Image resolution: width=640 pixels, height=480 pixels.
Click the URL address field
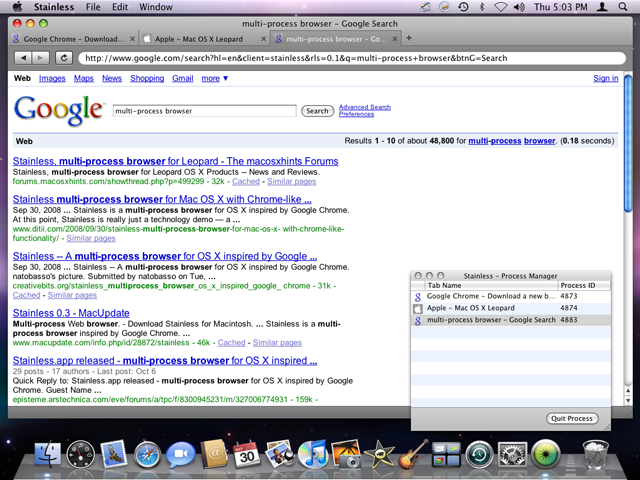(x=352, y=58)
